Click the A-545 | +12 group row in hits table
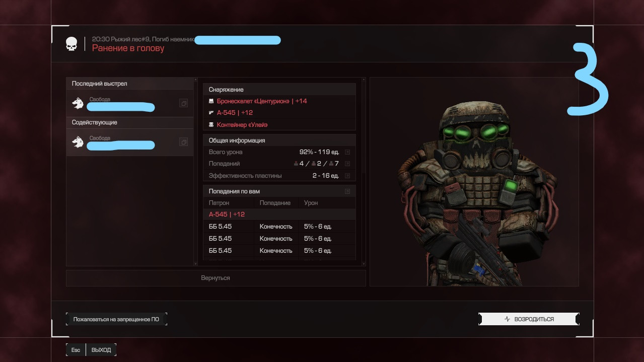This screenshot has height=362, width=644. click(279, 214)
